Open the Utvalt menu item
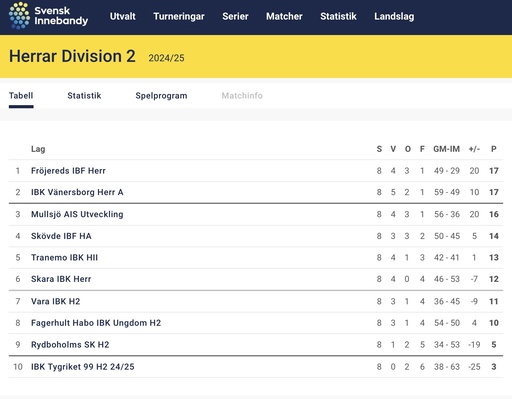512x399 pixels. (123, 16)
